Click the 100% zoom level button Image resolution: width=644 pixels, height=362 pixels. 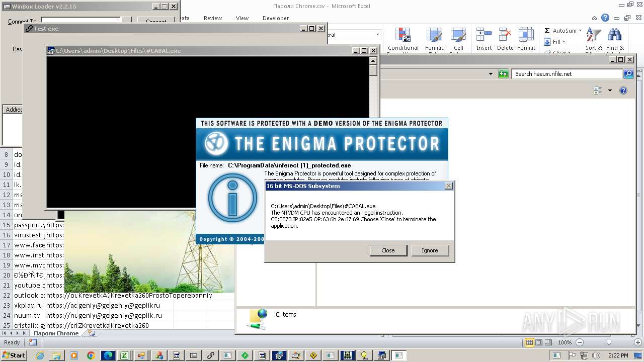pos(565,342)
